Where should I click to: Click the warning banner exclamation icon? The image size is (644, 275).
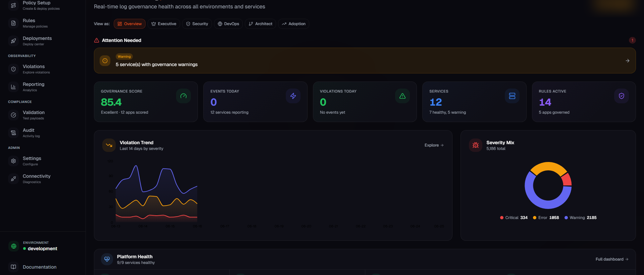pos(105,61)
